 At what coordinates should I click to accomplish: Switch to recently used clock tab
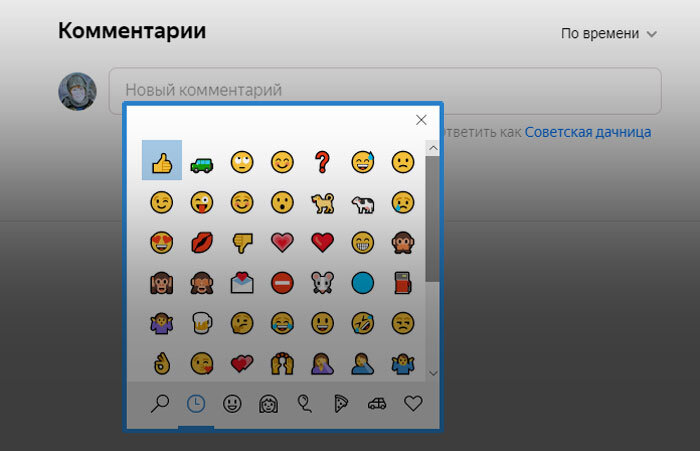tap(196, 404)
